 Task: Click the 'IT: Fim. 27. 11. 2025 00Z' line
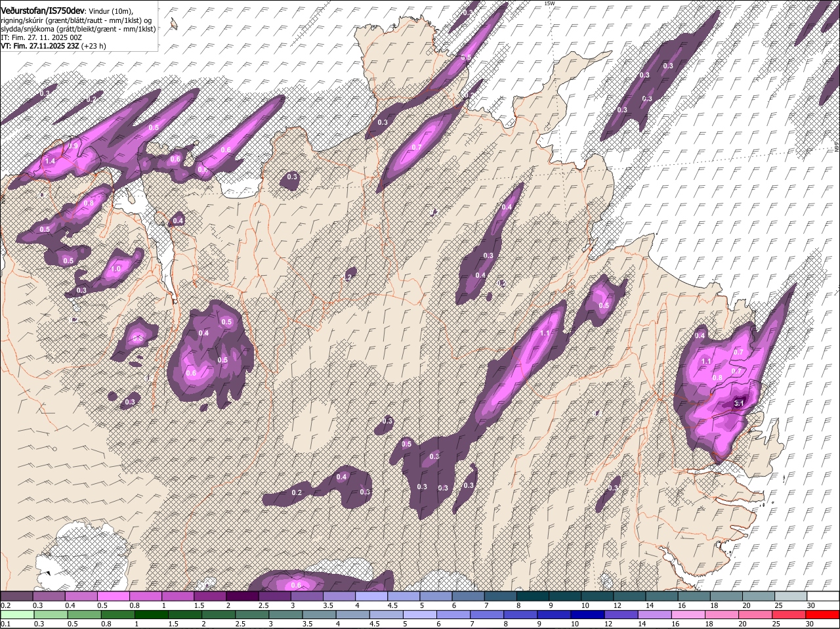coord(41,37)
